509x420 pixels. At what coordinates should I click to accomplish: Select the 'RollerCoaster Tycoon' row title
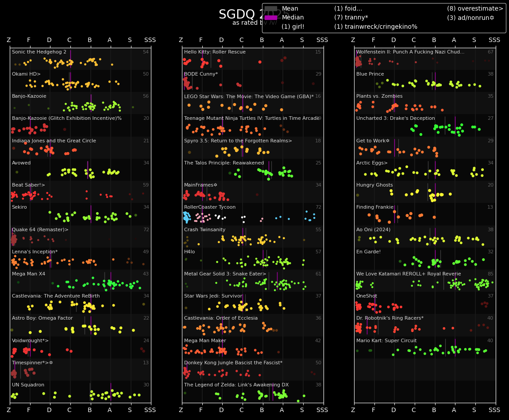tap(210, 207)
